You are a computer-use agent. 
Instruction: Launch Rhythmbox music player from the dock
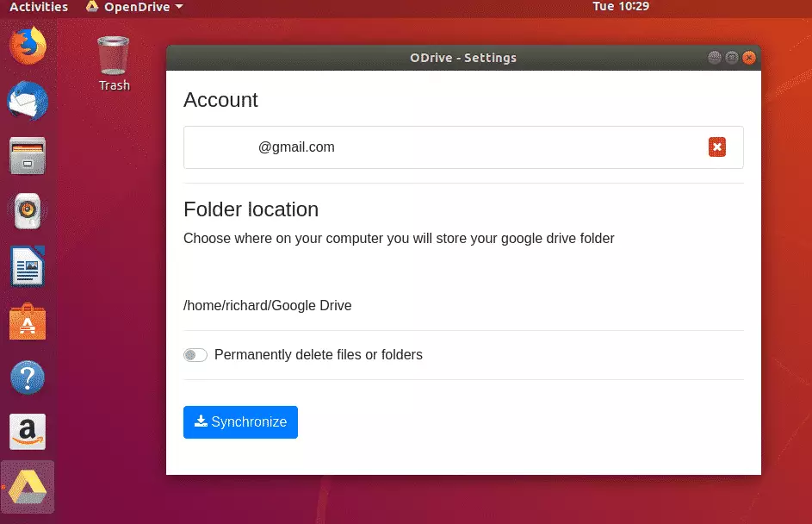click(x=28, y=211)
